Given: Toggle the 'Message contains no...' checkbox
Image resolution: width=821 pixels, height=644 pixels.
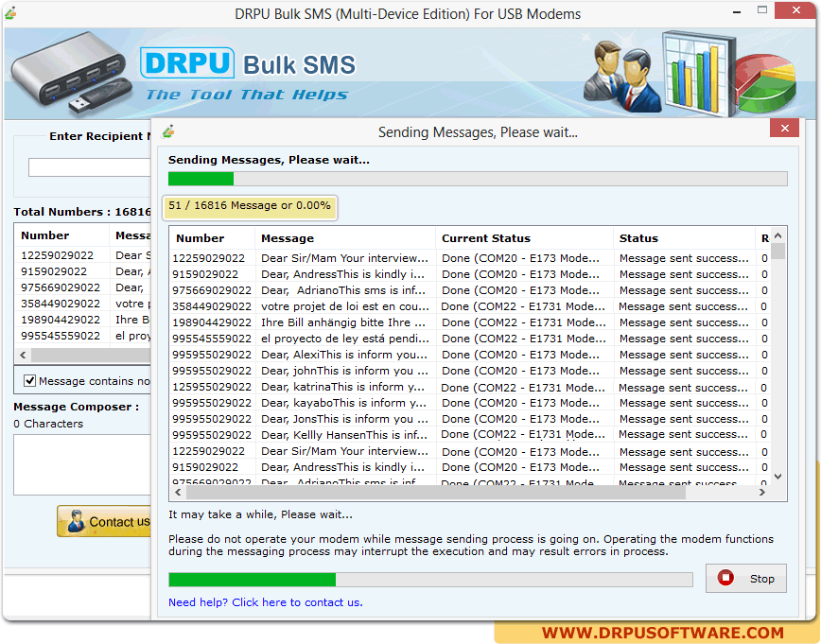Looking at the screenshot, I should 30,381.
